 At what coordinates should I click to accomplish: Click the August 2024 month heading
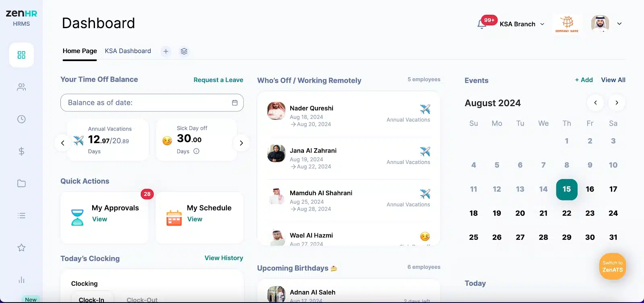[x=493, y=103]
